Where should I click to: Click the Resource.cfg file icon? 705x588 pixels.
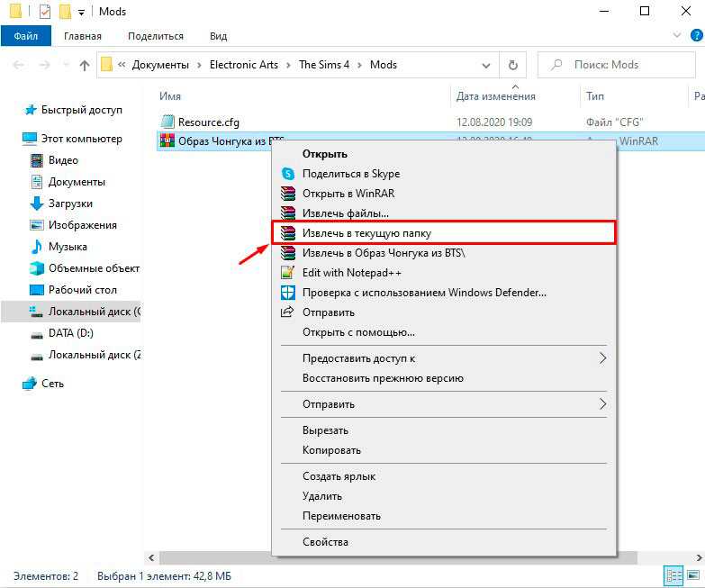(x=167, y=122)
